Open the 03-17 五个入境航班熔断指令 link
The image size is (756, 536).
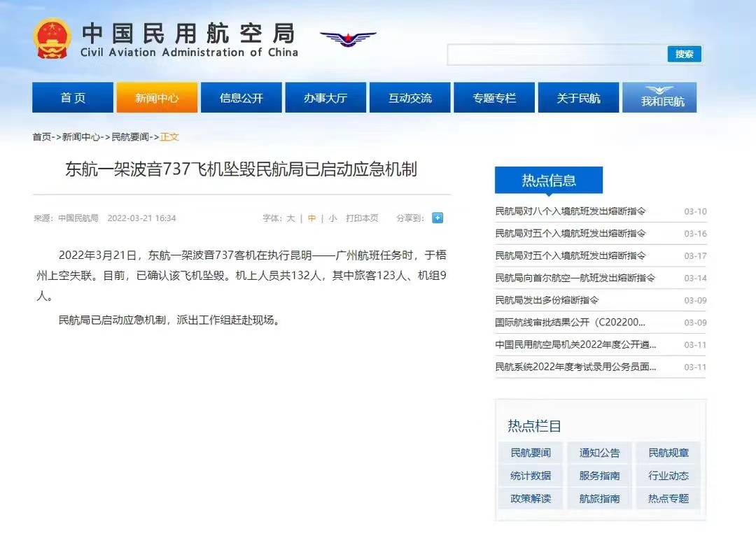[x=570, y=255]
